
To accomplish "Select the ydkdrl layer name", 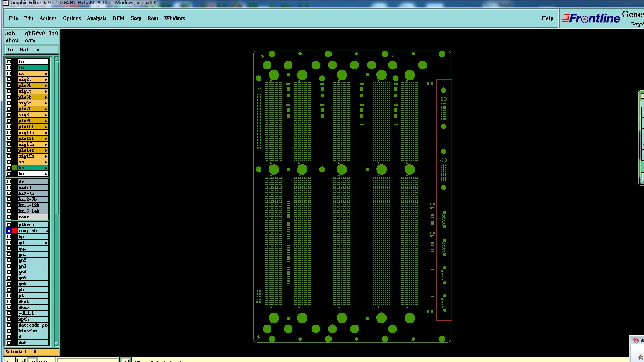I will (33, 313).
